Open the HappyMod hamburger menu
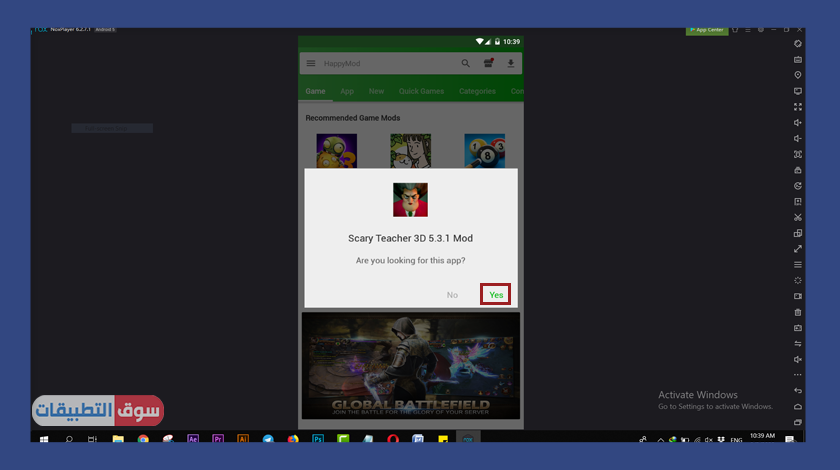The height and width of the screenshot is (470, 840). [311, 63]
